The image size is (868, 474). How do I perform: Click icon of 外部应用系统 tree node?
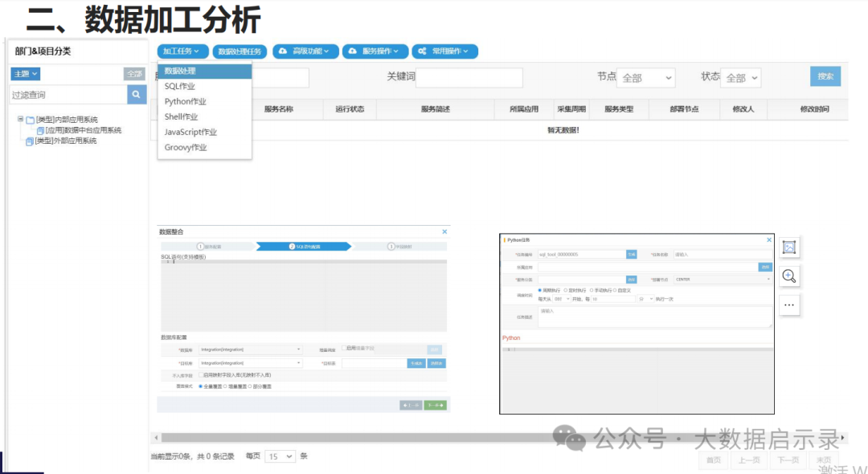point(30,141)
